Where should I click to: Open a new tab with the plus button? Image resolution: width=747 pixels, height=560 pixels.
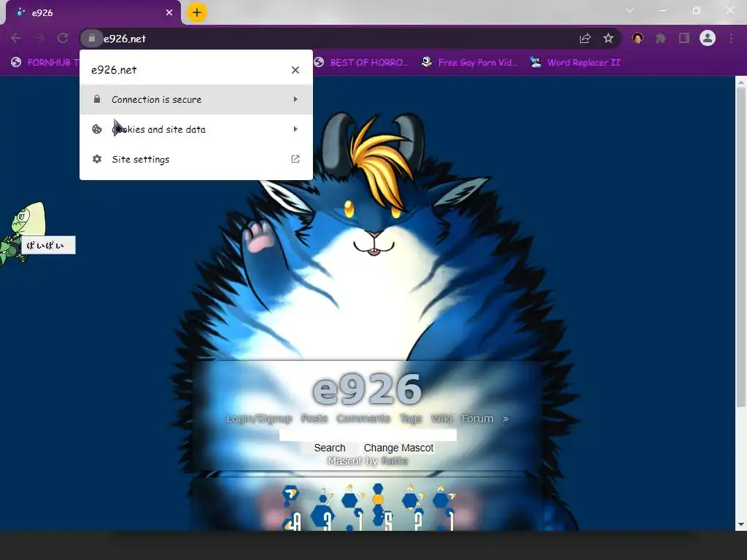(197, 12)
